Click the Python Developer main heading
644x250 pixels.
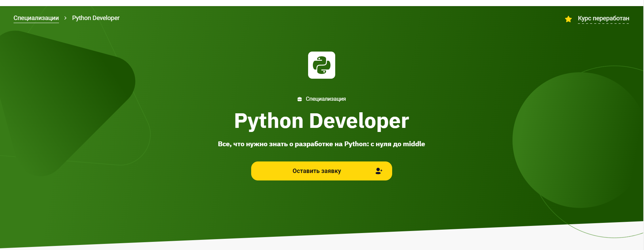322,121
